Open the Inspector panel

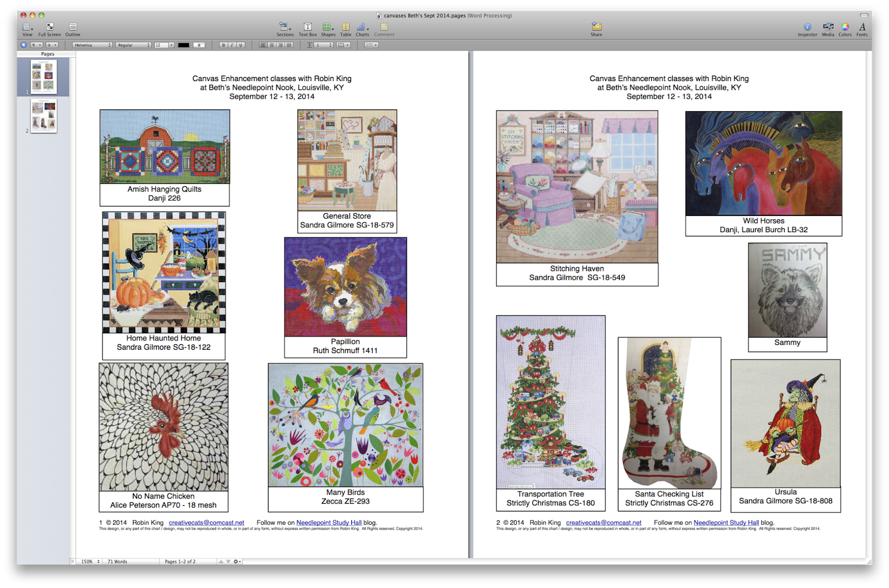807,29
